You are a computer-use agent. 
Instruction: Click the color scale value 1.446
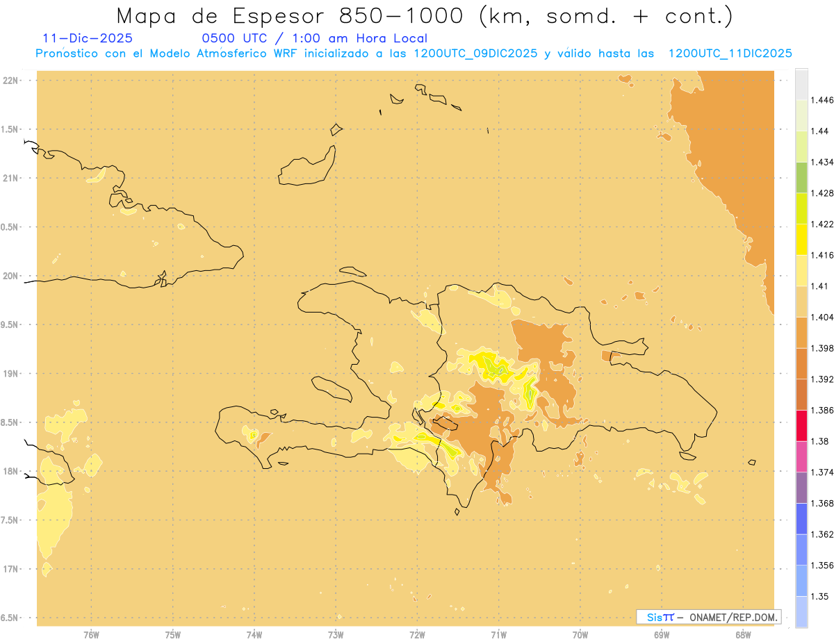824,100
